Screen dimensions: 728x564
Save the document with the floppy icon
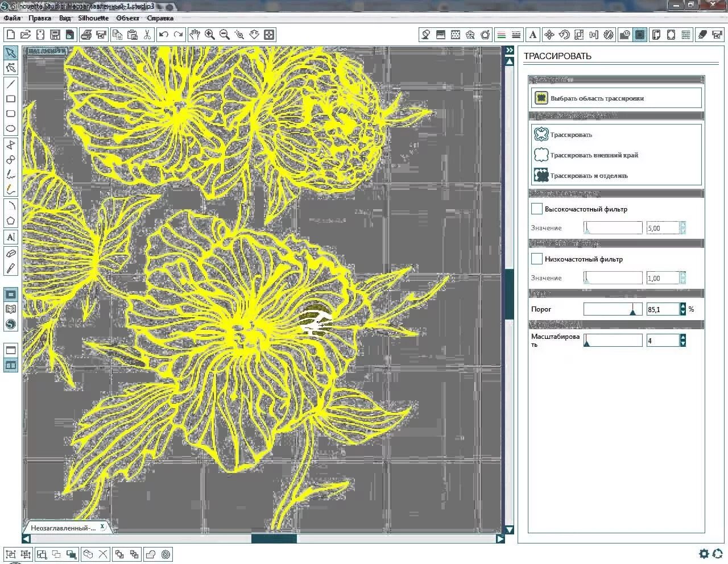(x=55, y=35)
